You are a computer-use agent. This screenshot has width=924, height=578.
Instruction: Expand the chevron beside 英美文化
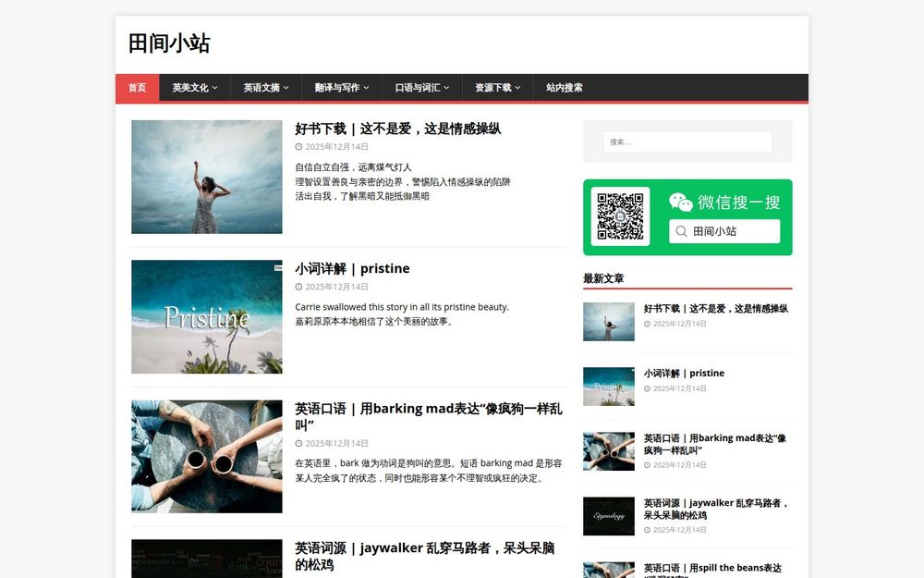(215, 88)
